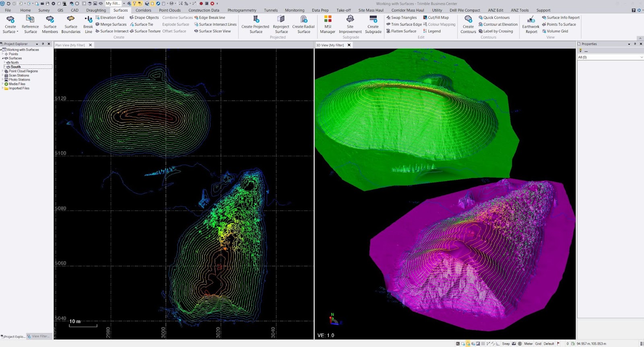Open the MSI Manager
The height and width of the screenshot is (347, 644).
coord(328,24)
